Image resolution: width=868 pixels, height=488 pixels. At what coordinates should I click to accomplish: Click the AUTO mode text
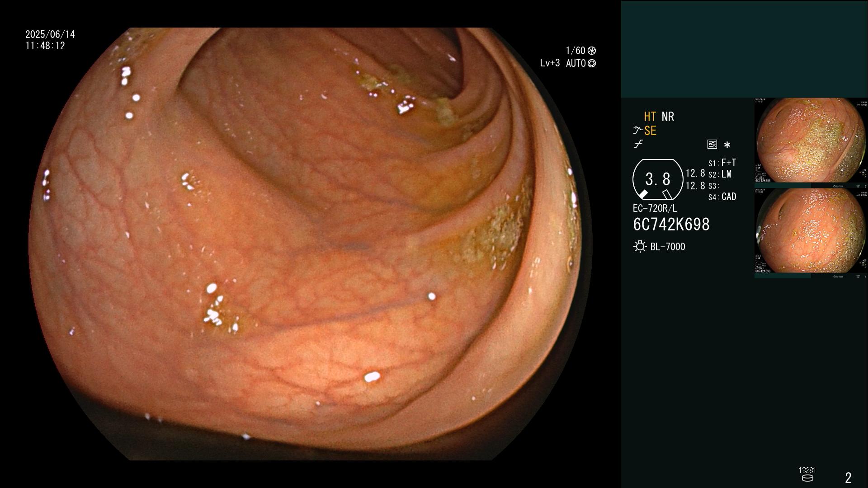tap(576, 63)
